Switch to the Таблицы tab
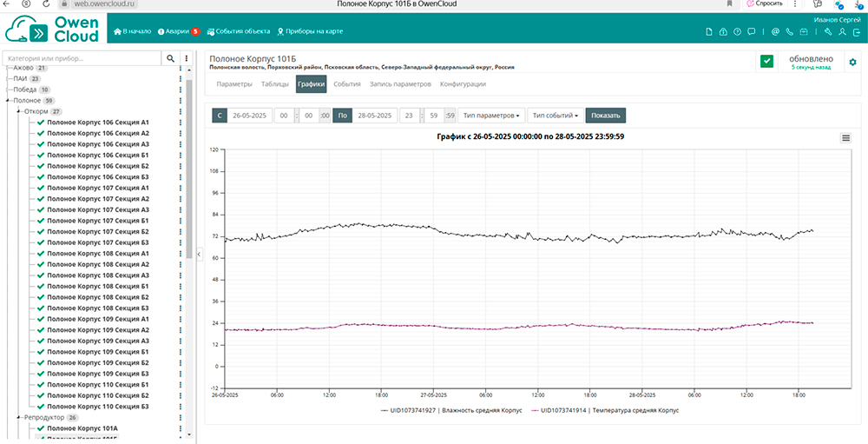The height and width of the screenshot is (444, 868). 275,84
